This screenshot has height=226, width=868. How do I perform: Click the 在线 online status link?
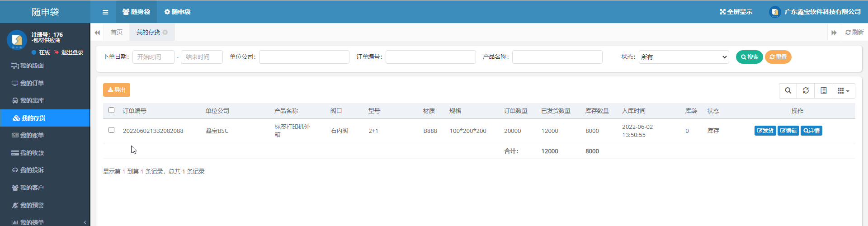pos(41,52)
